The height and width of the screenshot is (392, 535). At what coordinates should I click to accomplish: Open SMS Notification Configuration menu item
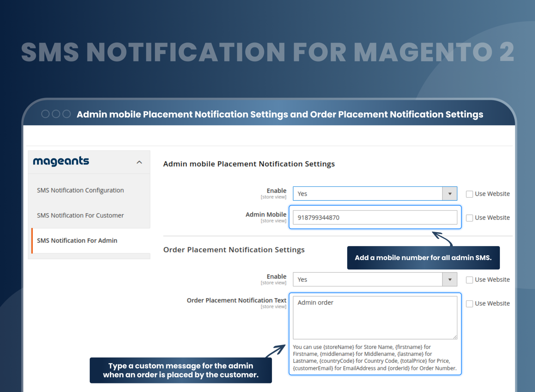click(80, 190)
